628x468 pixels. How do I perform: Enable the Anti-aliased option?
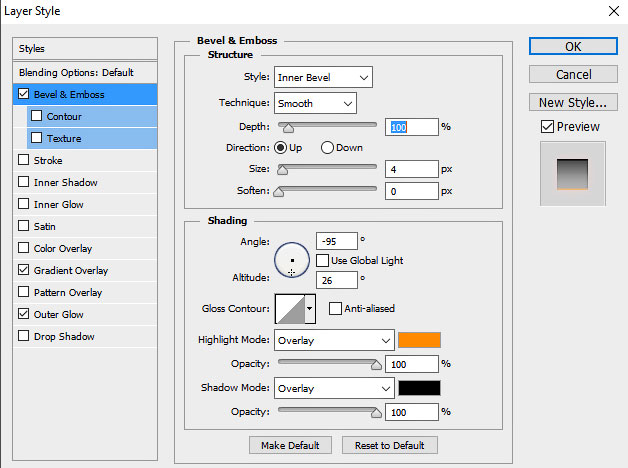point(335,309)
